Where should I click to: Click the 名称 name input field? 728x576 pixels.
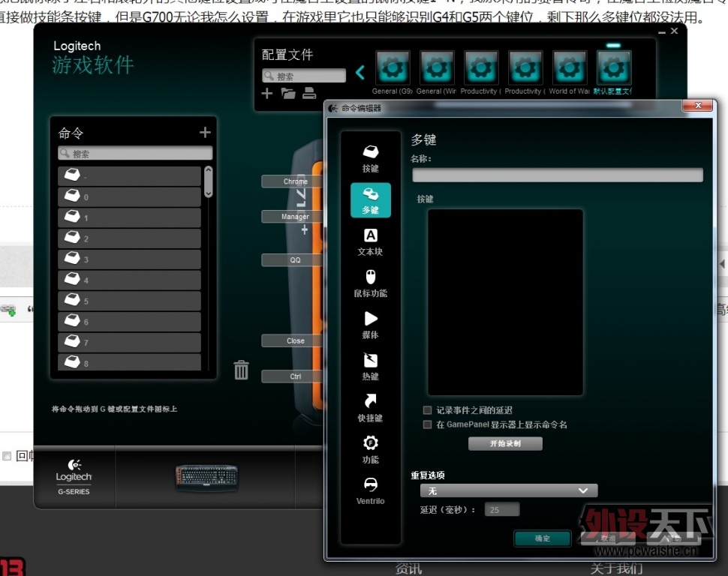(x=557, y=175)
